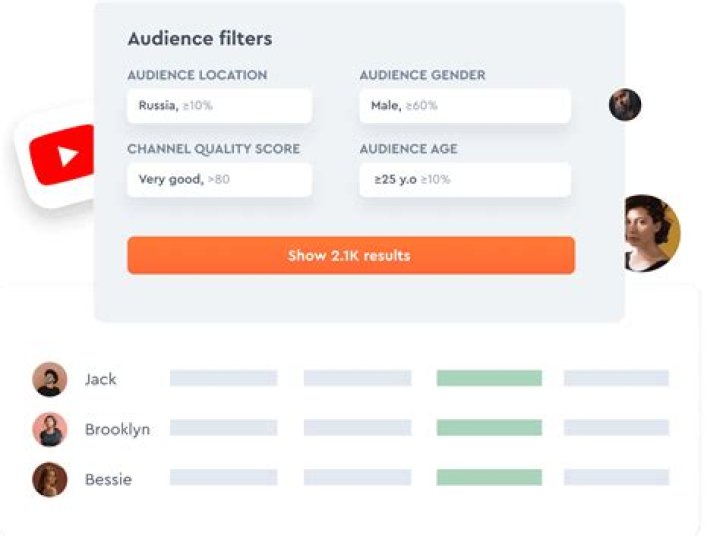720x536 pixels.
Task: Click Jack's profile avatar
Action: coord(49,379)
